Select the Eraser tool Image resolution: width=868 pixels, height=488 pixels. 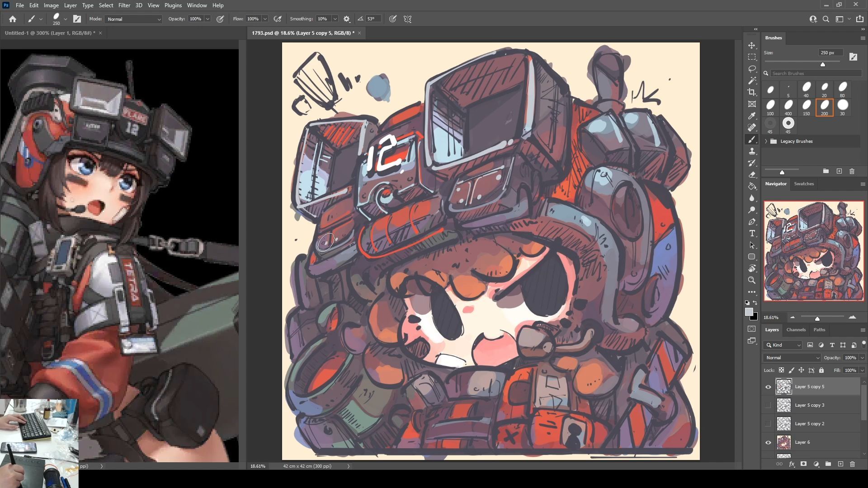click(x=752, y=175)
